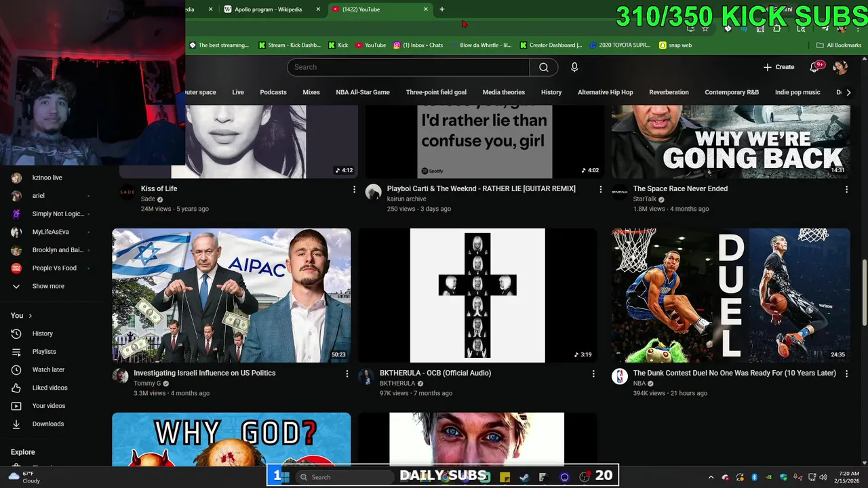Select the Mixes category chip
Viewport: 868px width, 488px height.
pos(311,92)
